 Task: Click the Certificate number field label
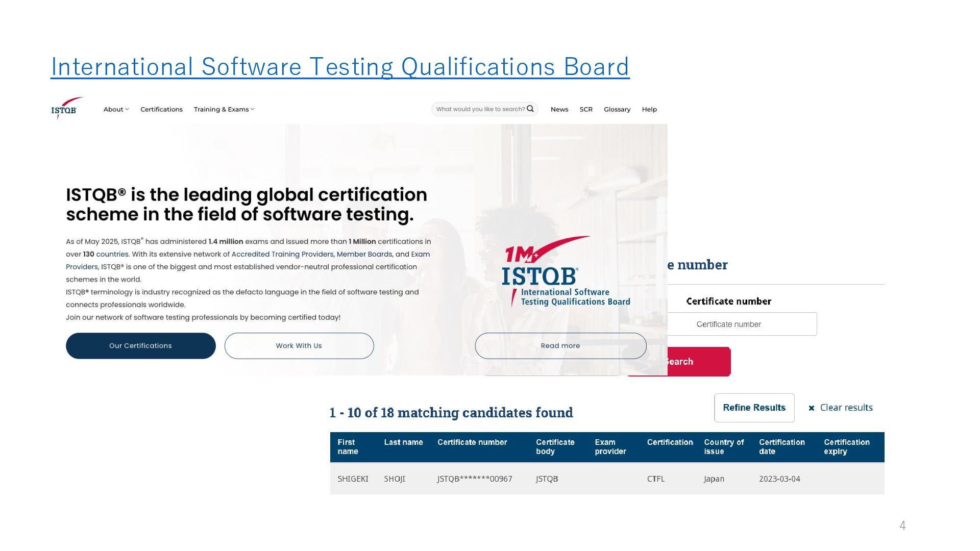click(x=729, y=302)
